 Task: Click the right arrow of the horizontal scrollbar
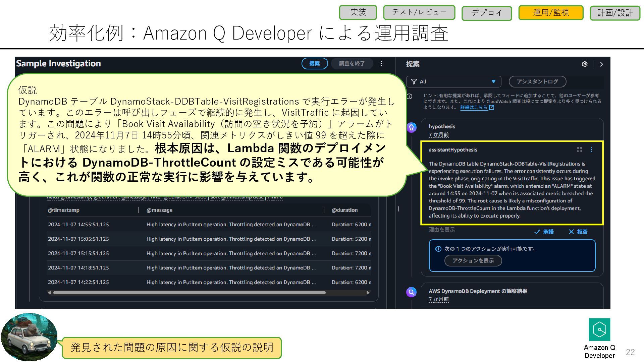[x=368, y=293]
